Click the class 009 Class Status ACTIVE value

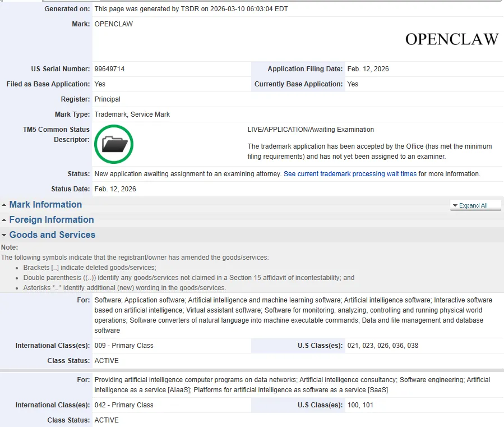107,361
